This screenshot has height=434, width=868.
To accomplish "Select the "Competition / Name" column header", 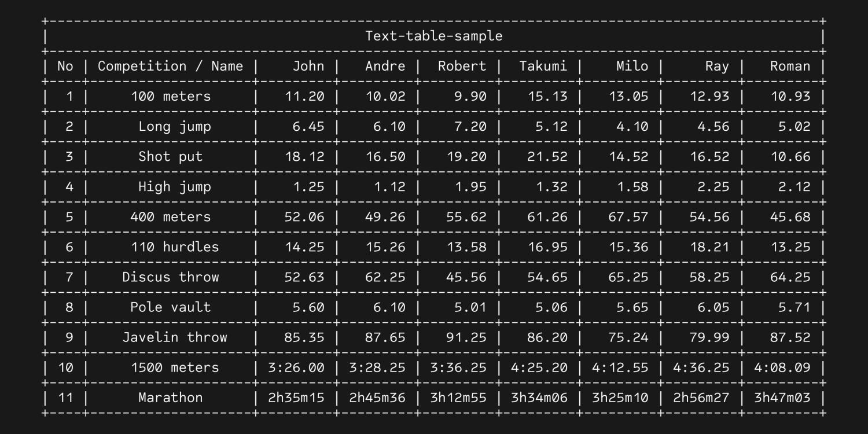I will click(x=170, y=66).
